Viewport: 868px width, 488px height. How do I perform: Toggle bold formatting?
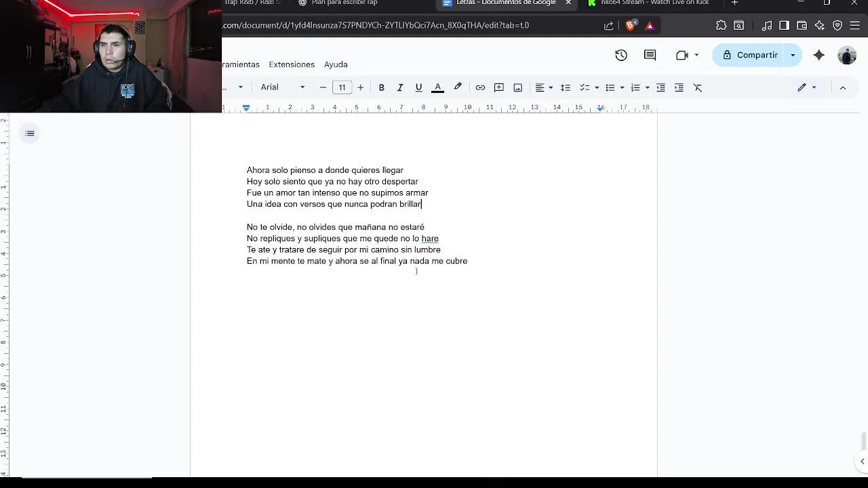tap(382, 87)
